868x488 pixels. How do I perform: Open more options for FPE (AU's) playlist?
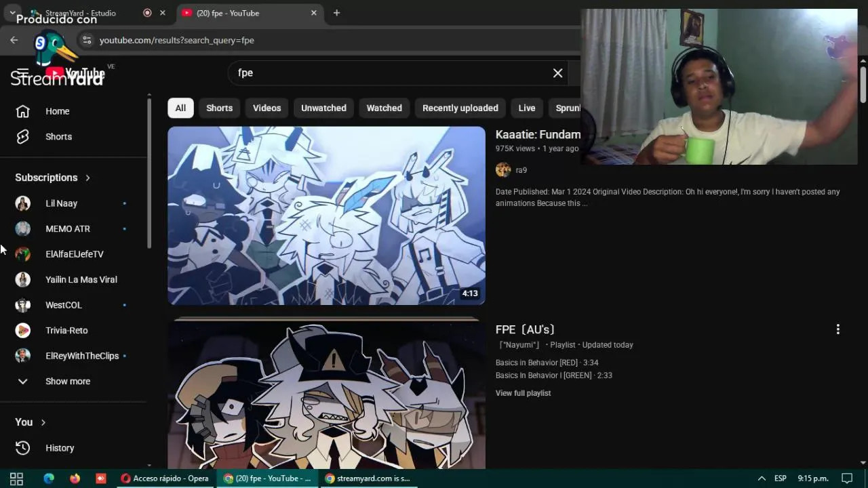point(837,329)
